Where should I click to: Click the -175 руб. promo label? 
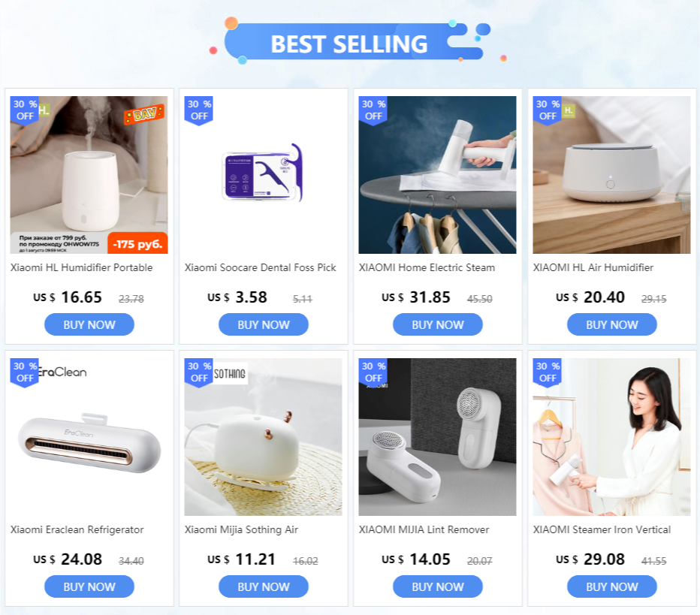[x=137, y=244]
